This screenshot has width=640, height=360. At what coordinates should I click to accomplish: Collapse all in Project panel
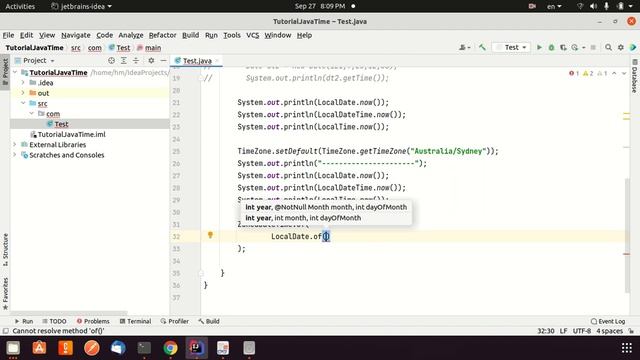coord(136,60)
